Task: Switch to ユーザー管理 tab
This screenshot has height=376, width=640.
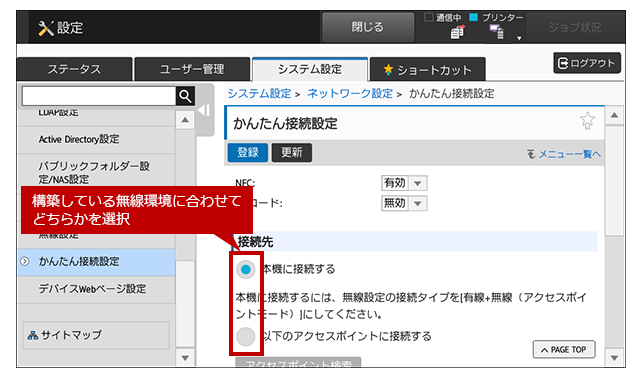Action: point(192,69)
